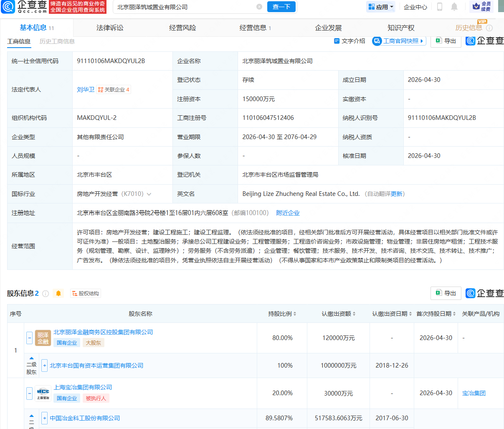The image size is (504, 429).
Task: Click the 国有企业 tag under 上海宝冶
Action: coord(67,398)
